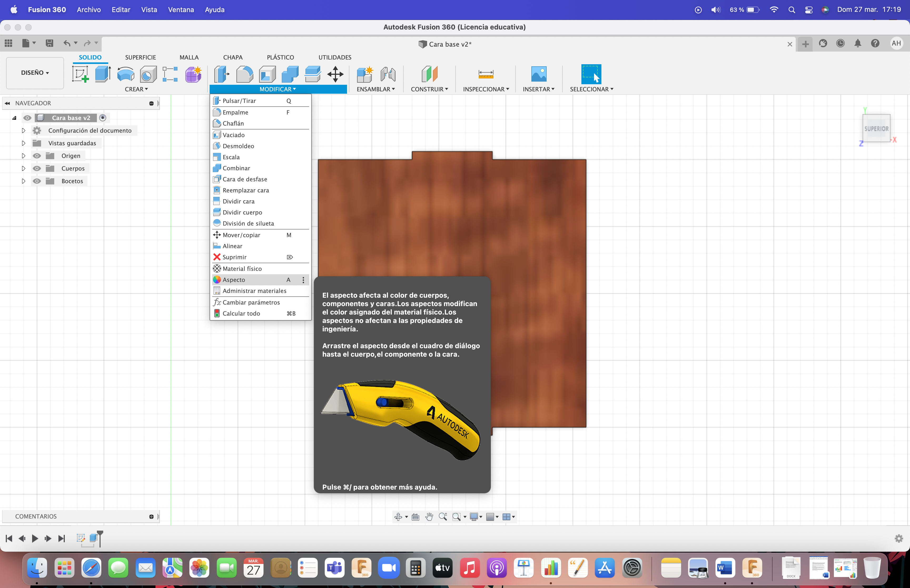Expand the Origen tree node
910x588 pixels.
tap(23, 156)
